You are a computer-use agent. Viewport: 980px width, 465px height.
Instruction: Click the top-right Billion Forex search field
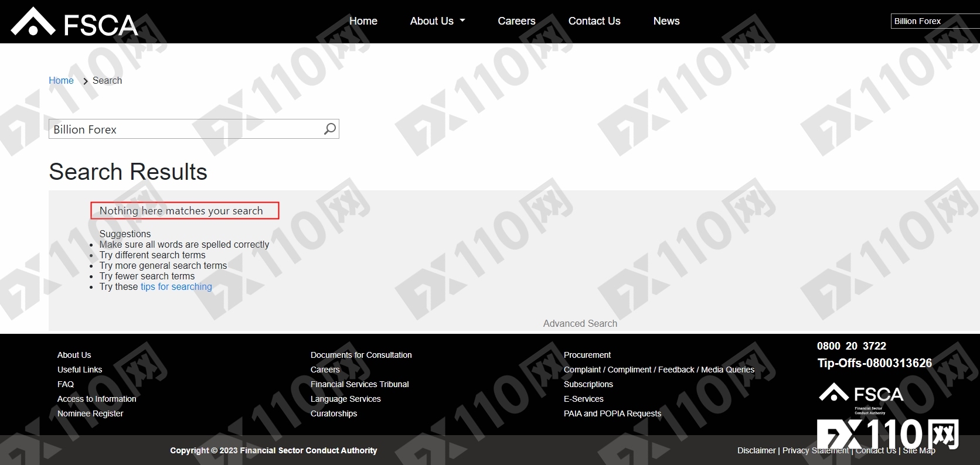[935, 21]
